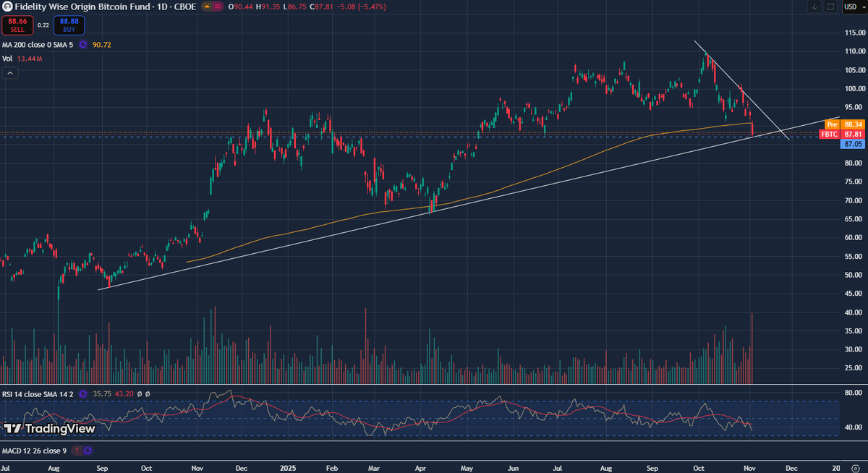Click chart settings gear icon at bottom right
This screenshot has height=473, width=868.
[854, 468]
